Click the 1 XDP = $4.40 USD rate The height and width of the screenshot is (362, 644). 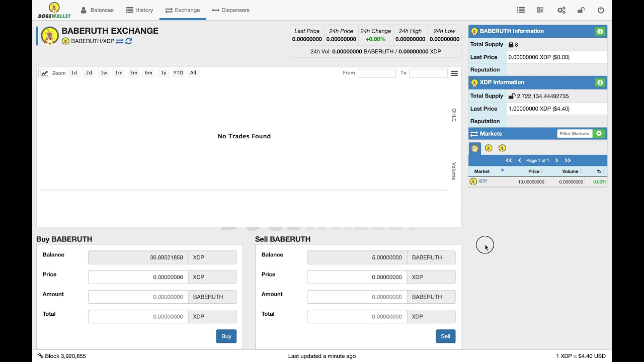click(581, 356)
